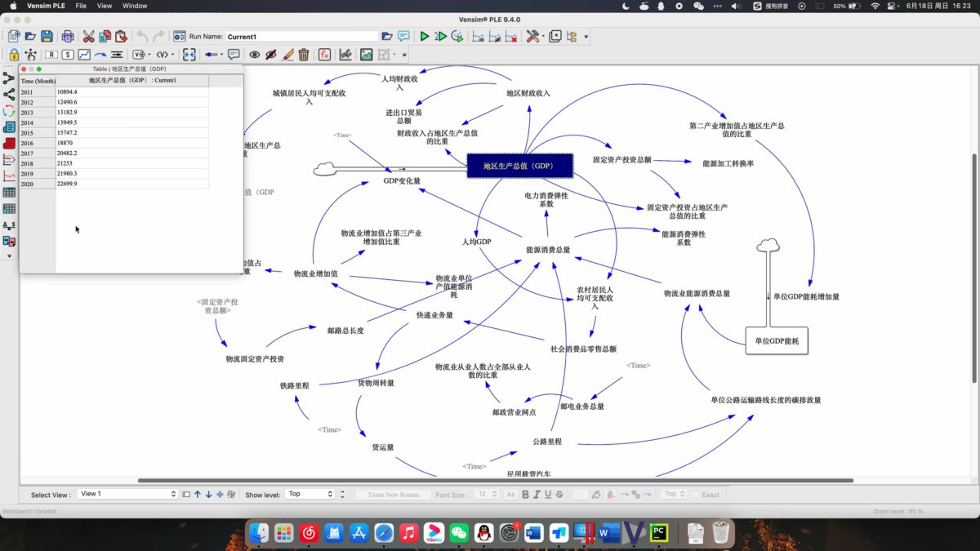Select the 单位GDP能耗 stock box
This screenshot has height=551, width=980.
[x=777, y=340]
